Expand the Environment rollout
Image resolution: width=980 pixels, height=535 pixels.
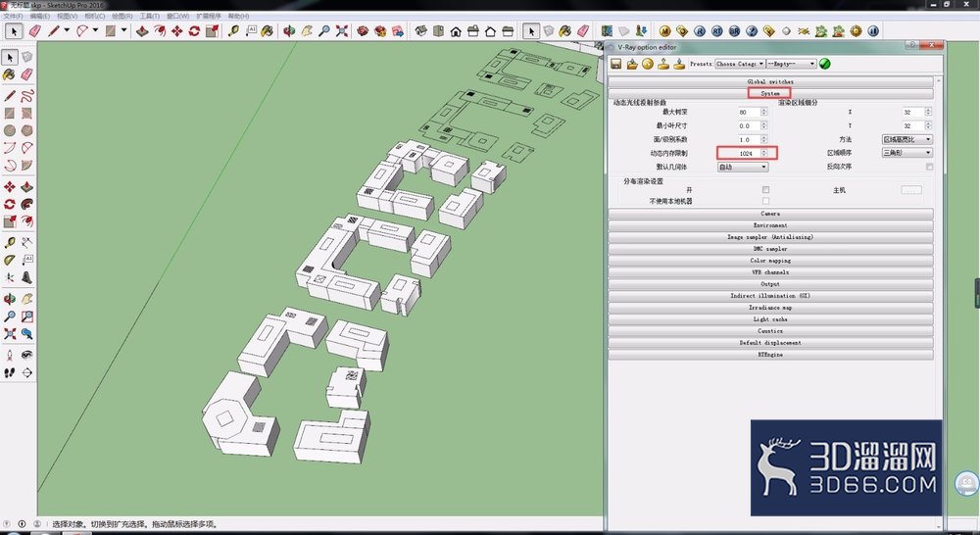tap(770, 225)
